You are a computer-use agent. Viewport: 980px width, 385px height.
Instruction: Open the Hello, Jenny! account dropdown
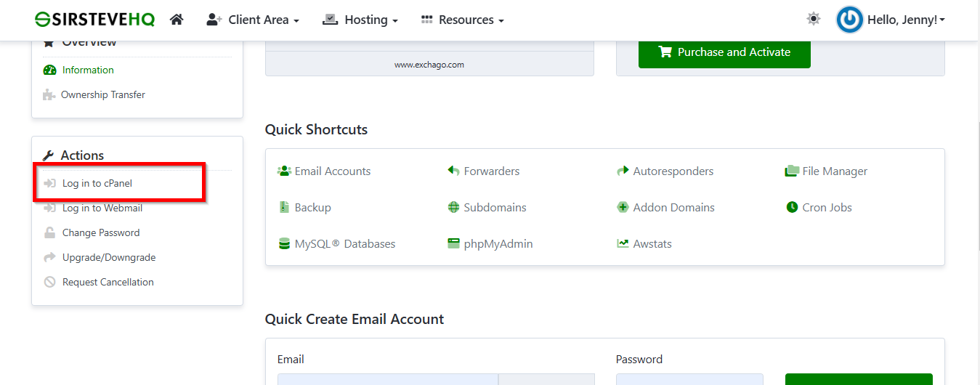pyautogui.click(x=906, y=20)
